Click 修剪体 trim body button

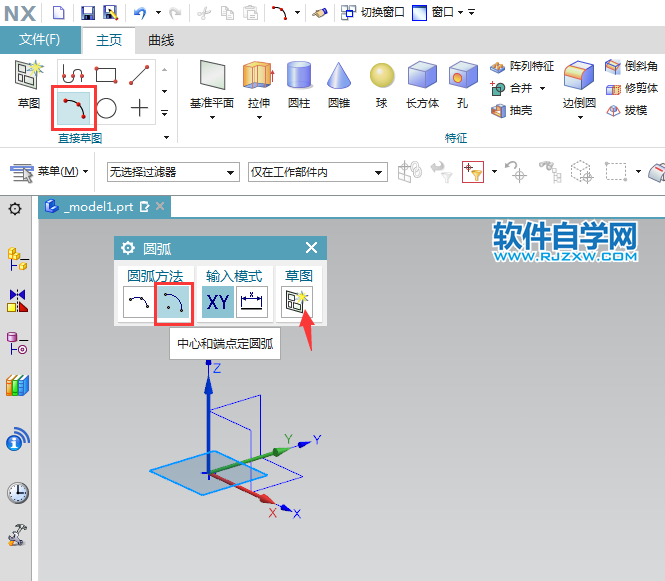tap(631, 88)
